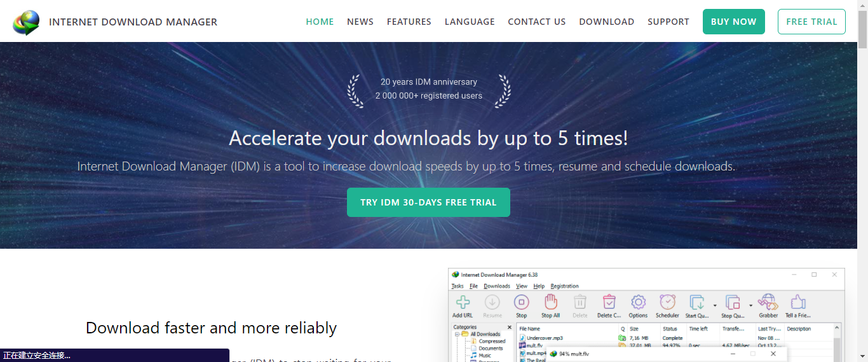Click the page scrollbar down arrow
The width and height of the screenshot is (868, 362).
click(862, 357)
